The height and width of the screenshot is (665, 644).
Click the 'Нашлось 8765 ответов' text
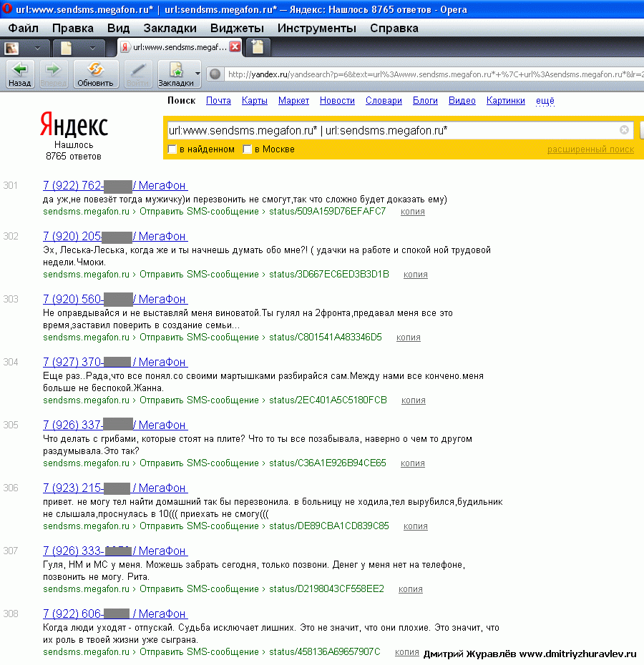pyautogui.click(x=74, y=151)
